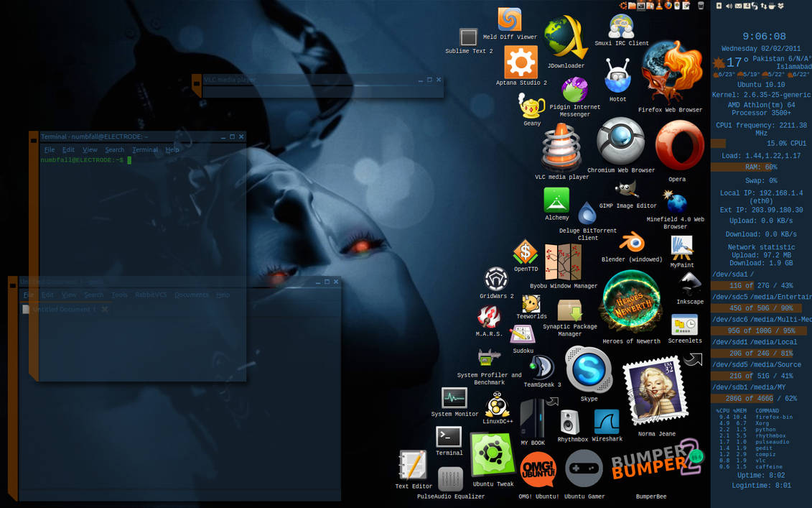This screenshot has width=812, height=508.
Task: Launch the Terminal desktop icon
Action: pyautogui.click(x=449, y=436)
